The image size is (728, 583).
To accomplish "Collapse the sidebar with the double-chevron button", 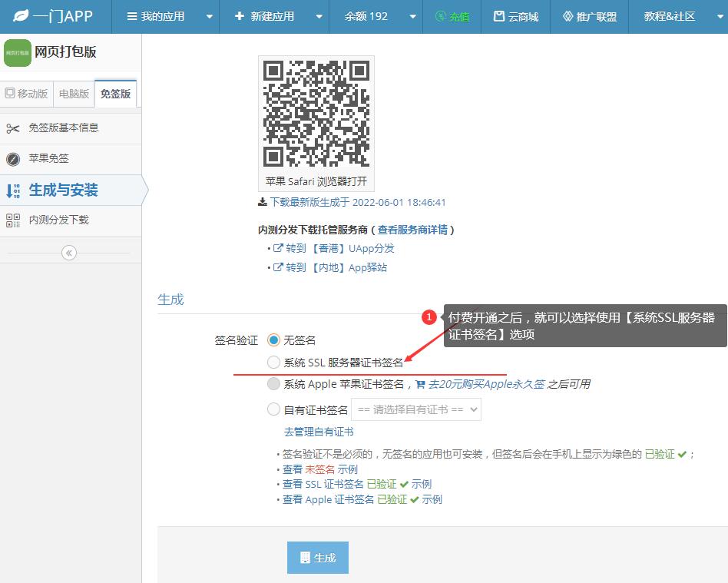I will tap(68, 253).
